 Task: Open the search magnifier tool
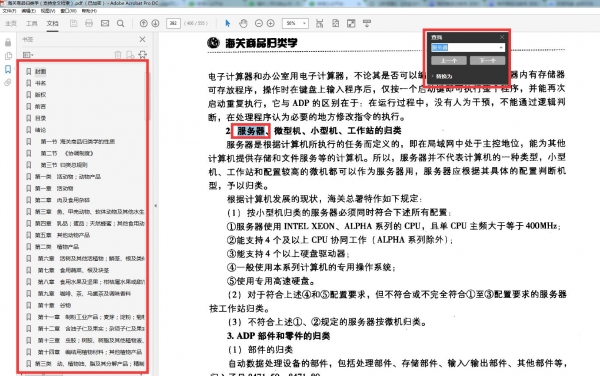[120, 23]
